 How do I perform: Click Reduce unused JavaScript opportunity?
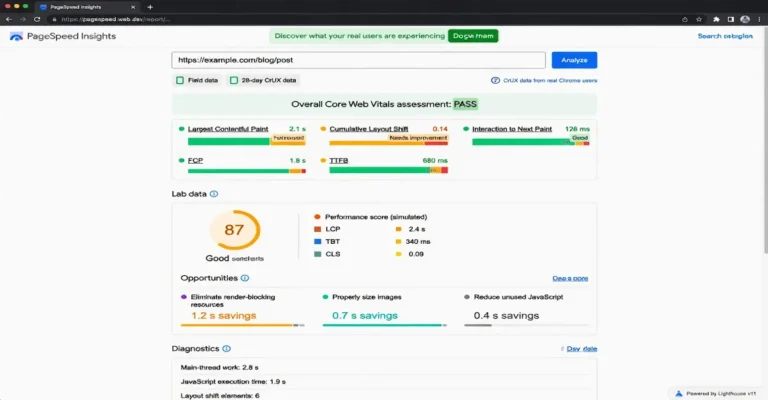pyautogui.click(x=518, y=297)
